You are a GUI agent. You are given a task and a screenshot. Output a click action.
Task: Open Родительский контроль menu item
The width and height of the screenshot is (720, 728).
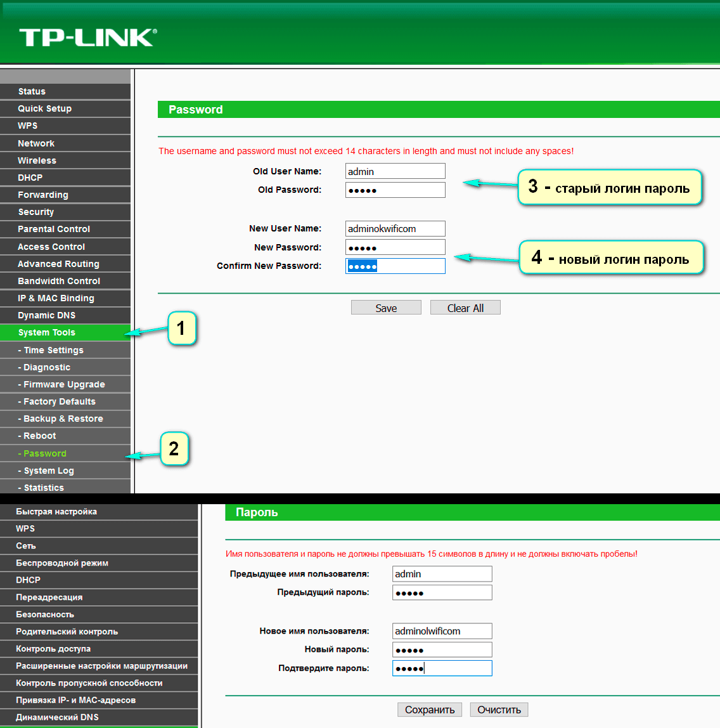coord(67,632)
